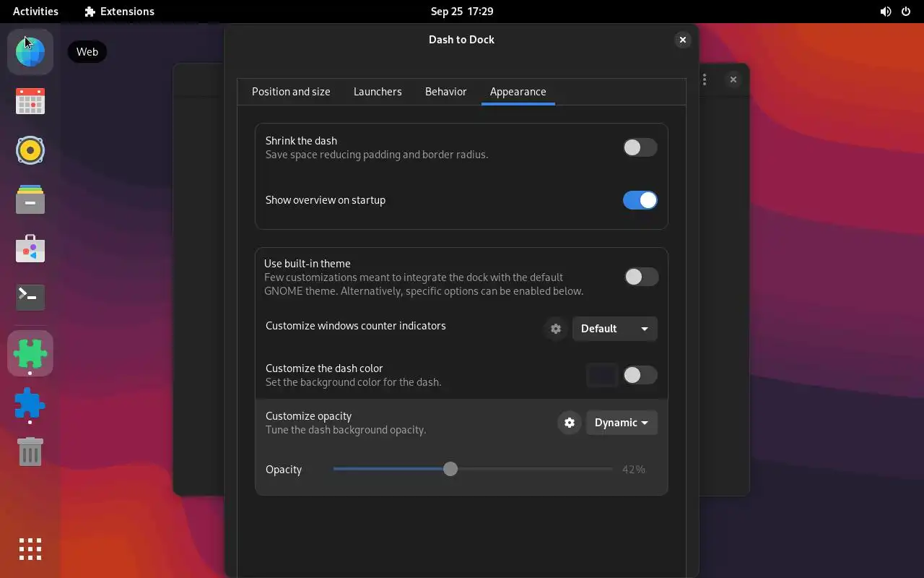Open the Trash from the dock
Screen dimensions: 924x578
30,452
